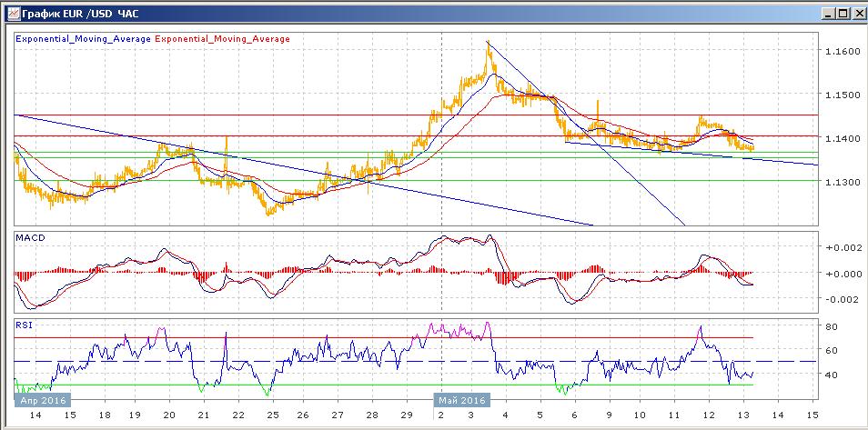Click the +0.002 MACD scale label

840,247
